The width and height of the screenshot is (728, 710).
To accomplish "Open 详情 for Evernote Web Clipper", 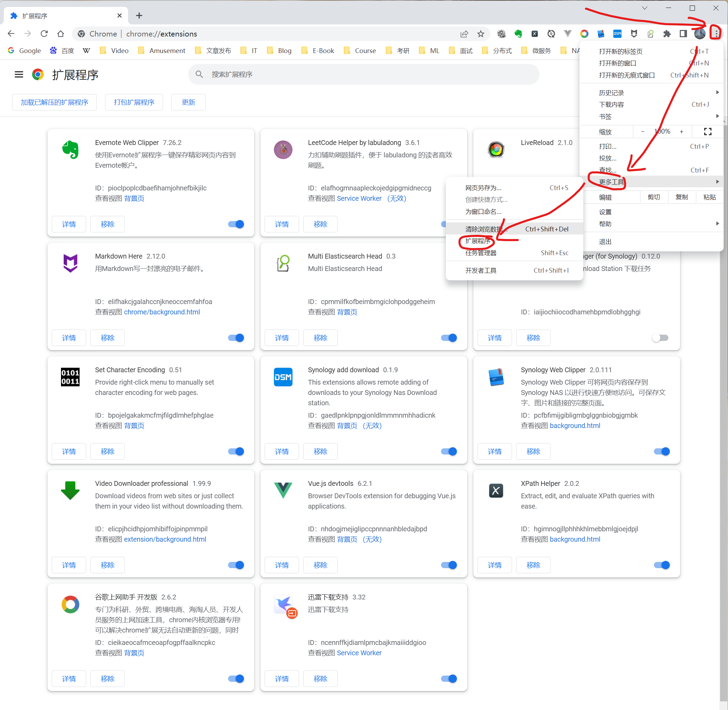I will (69, 224).
